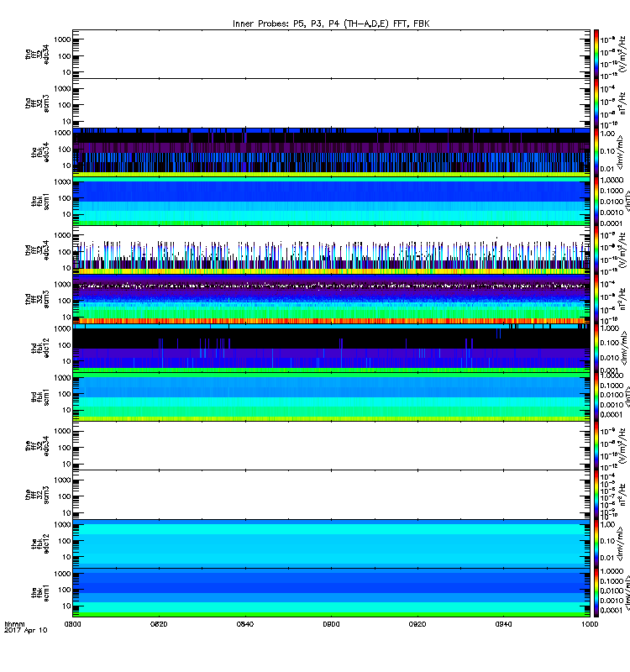Click inside the thd fff scm3 spectrogram
Screen dimensions: 630x672
pos(331,299)
